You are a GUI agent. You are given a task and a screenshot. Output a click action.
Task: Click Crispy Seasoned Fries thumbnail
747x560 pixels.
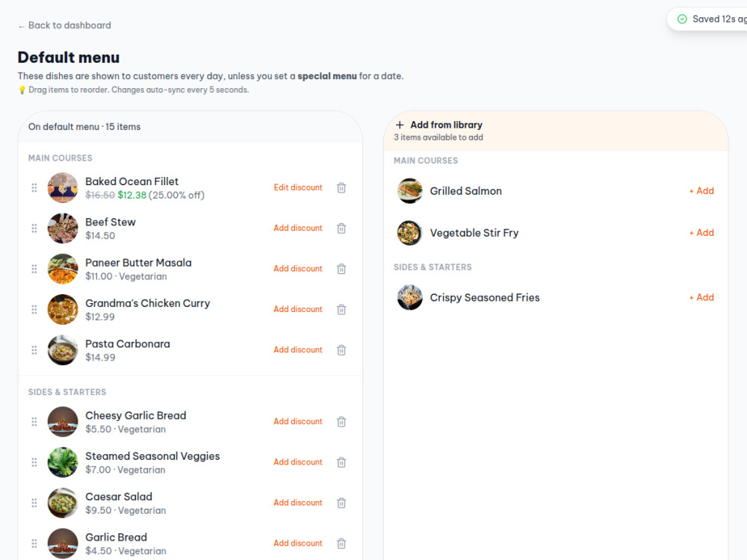(x=409, y=297)
